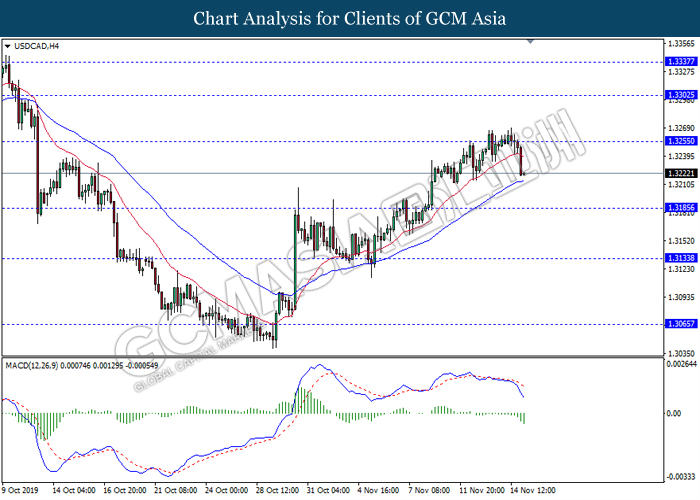Select the 1.33377 price level tag
Image resolution: width=700 pixels, height=500 pixels.
pyautogui.click(x=680, y=61)
